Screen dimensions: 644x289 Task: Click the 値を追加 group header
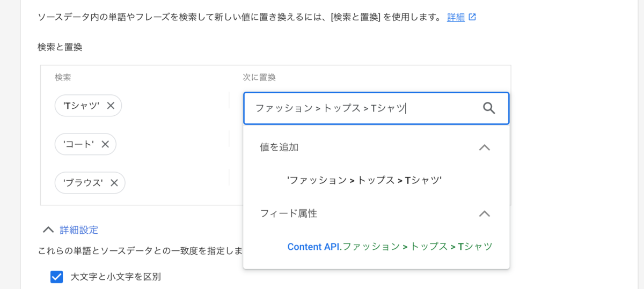click(376, 147)
